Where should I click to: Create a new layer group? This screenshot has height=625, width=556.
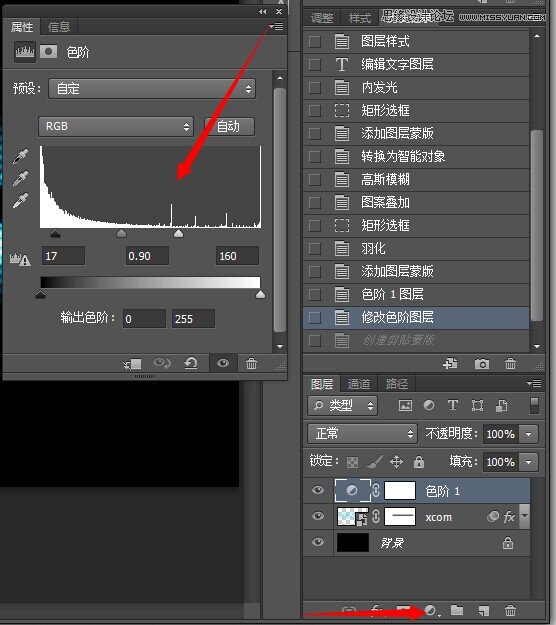point(457,610)
